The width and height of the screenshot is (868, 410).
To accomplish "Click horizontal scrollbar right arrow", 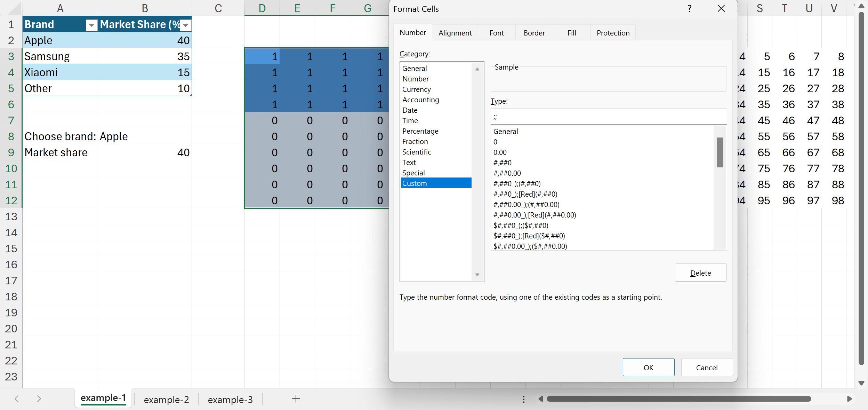I will pyautogui.click(x=849, y=399).
